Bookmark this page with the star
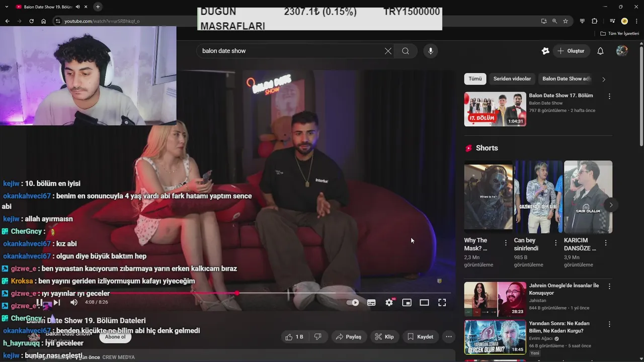Screen dimensions: 644x362 566,21
